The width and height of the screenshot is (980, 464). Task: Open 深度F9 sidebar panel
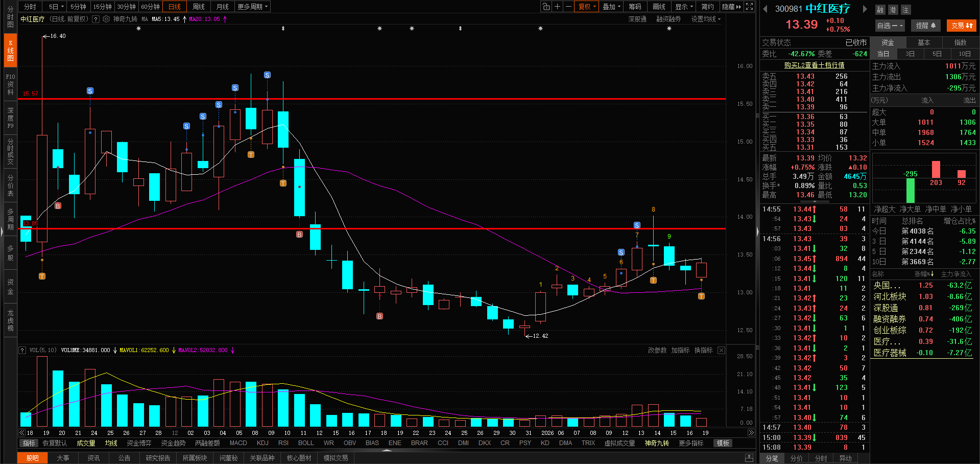(x=10, y=118)
